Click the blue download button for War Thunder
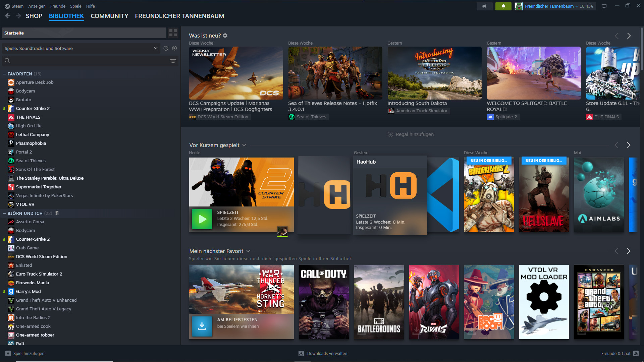Image resolution: width=644 pixels, height=362 pixels. coord(202,326)
